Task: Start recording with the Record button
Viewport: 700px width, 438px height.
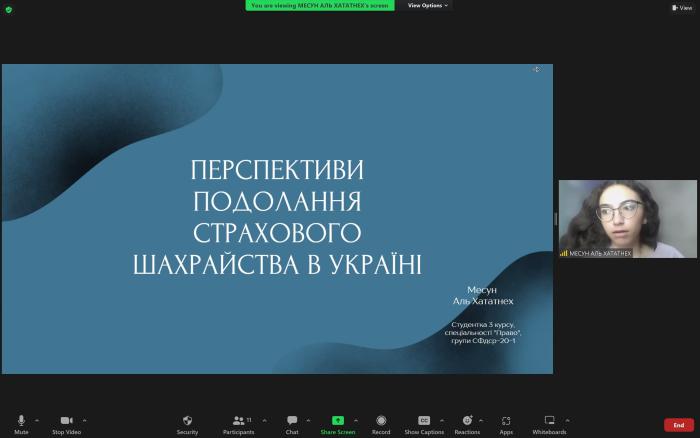Action: pyautogui.click(x=381, y=421)
